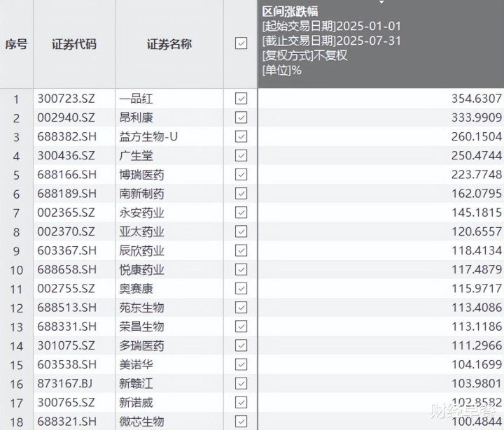Viewport: 504px width, 430px height.
Task: Click row number 17
Action: point(16,403)
